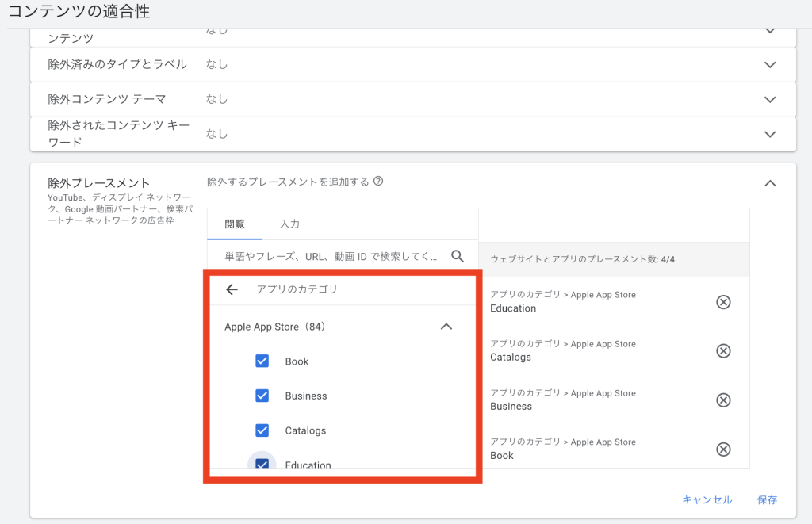Switch to the 入力 tab
Image resolution: width=812 pixels, height=524 pixels.
pos(290,224)
